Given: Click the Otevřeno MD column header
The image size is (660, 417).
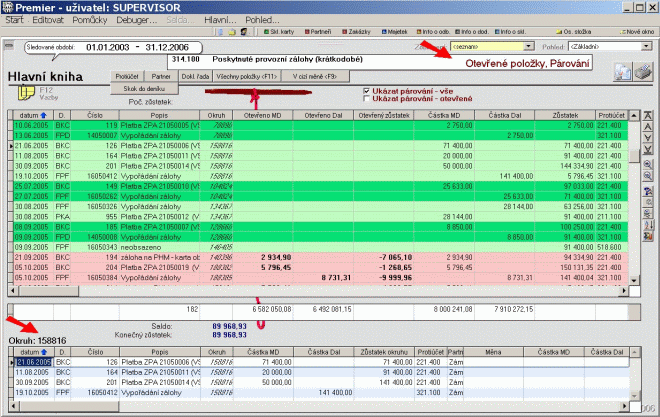Looking at the screenshot, I should click(x=262, y=115).
